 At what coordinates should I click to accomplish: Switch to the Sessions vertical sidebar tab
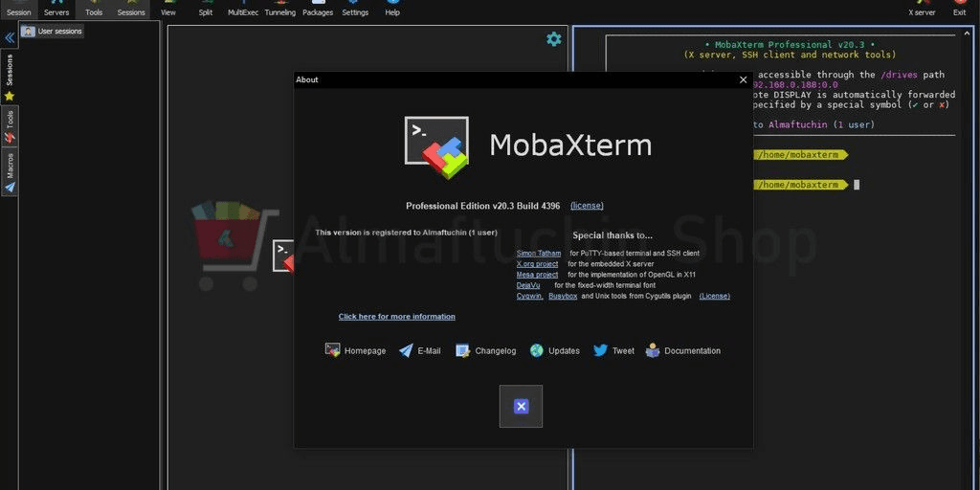tap(10, 77)
